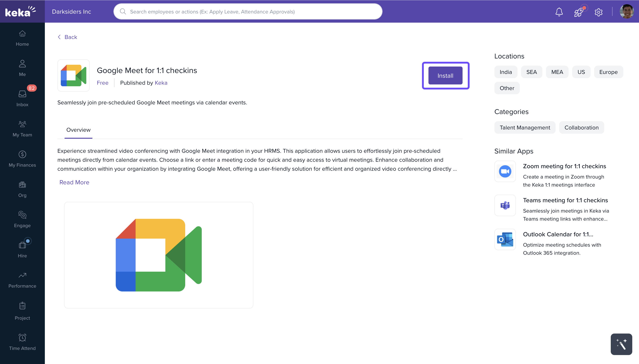
Task: Open the notifications bell
Action: click(559, 11)
